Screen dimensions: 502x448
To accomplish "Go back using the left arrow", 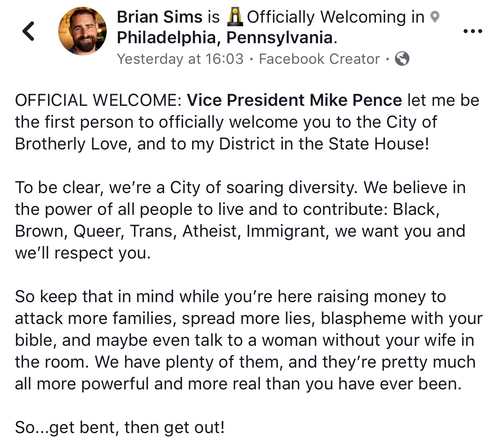I will pos(29,31).
